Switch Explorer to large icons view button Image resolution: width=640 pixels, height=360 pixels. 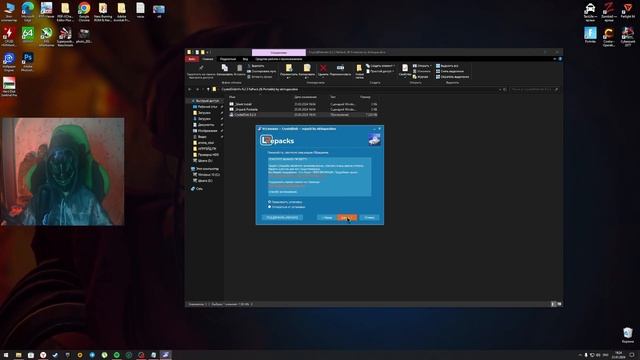point(559,304)
